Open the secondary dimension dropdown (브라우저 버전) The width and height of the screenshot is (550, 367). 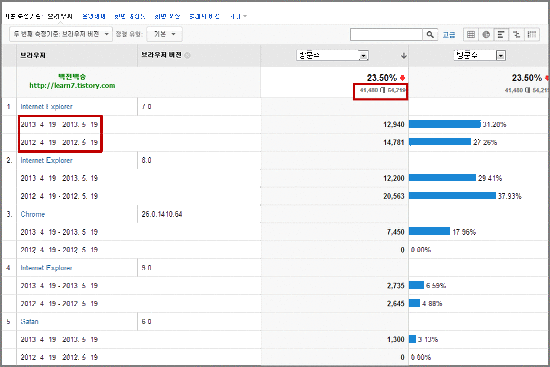(61, 34)
